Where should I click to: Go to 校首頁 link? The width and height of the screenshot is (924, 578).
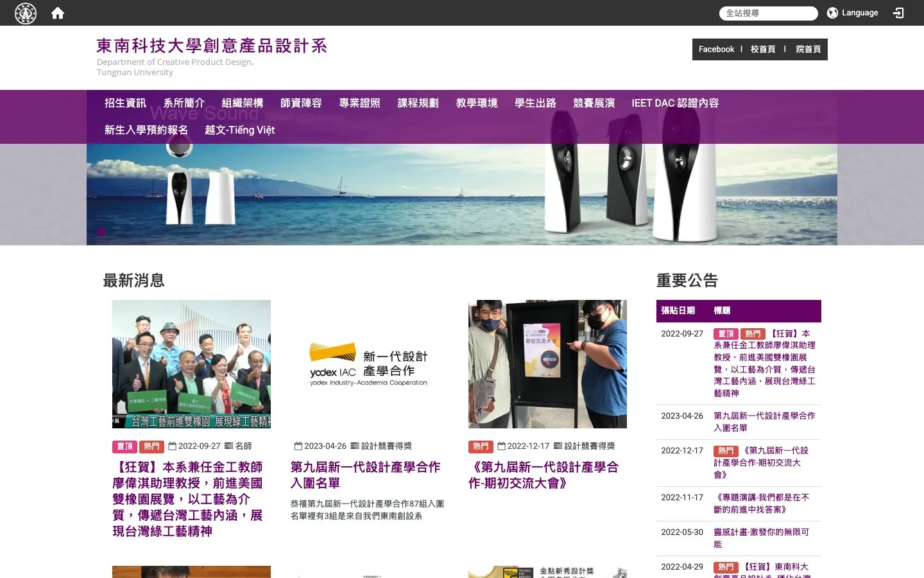[x=763, y=49]
